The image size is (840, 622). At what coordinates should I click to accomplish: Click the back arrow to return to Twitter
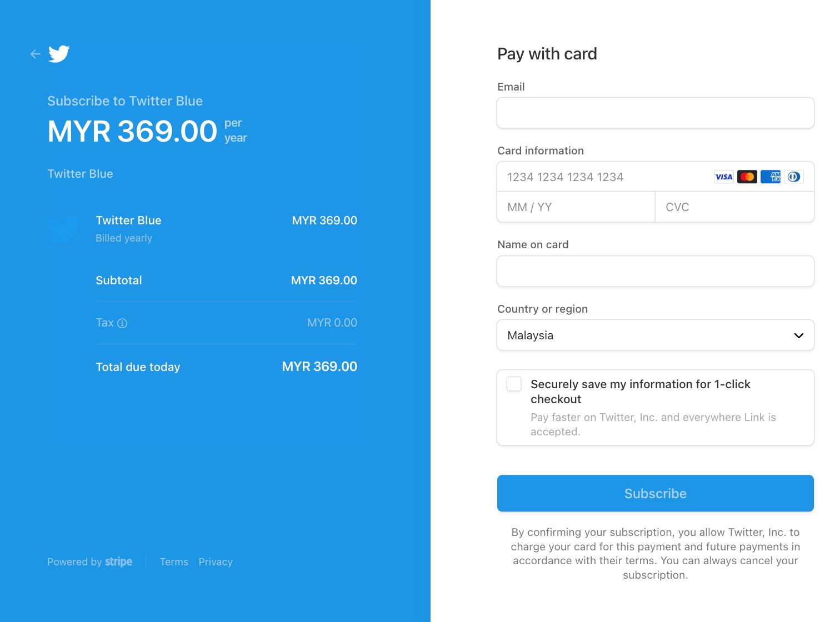(x=35, y=53)
